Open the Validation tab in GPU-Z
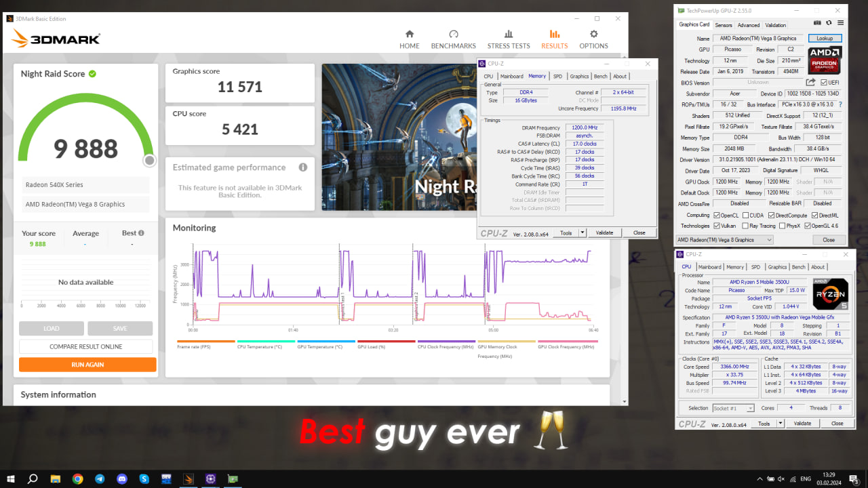 (x=776, y=25)
